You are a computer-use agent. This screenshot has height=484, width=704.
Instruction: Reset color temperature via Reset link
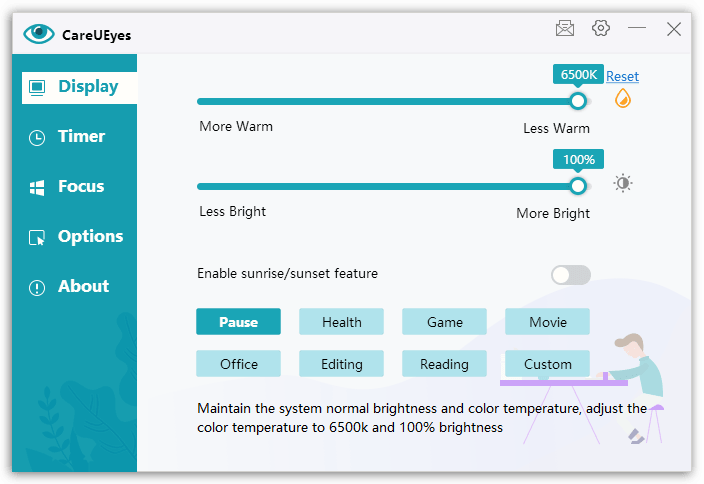tap(622, 76)
